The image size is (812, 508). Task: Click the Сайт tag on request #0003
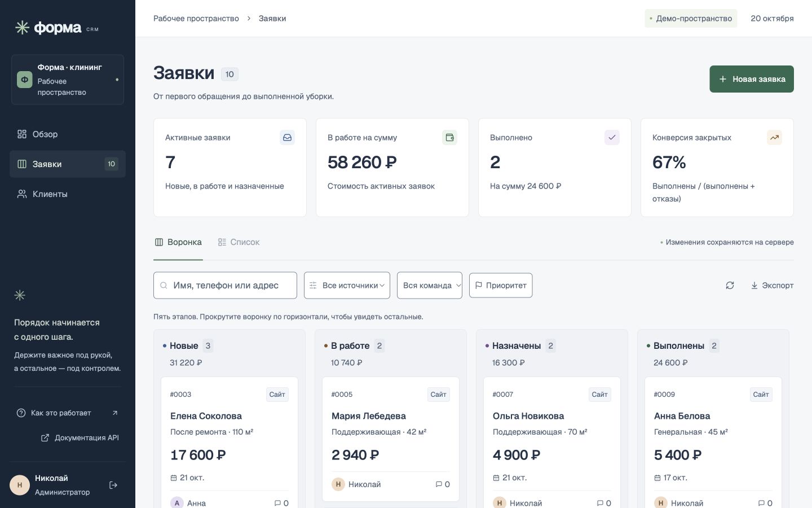coord(277,395)
